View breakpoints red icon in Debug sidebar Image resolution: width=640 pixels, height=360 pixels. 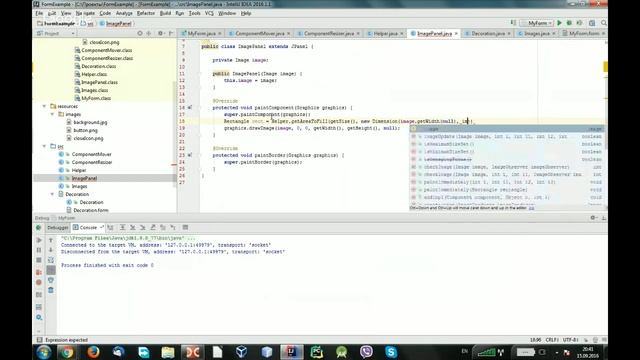pos(39,272)
